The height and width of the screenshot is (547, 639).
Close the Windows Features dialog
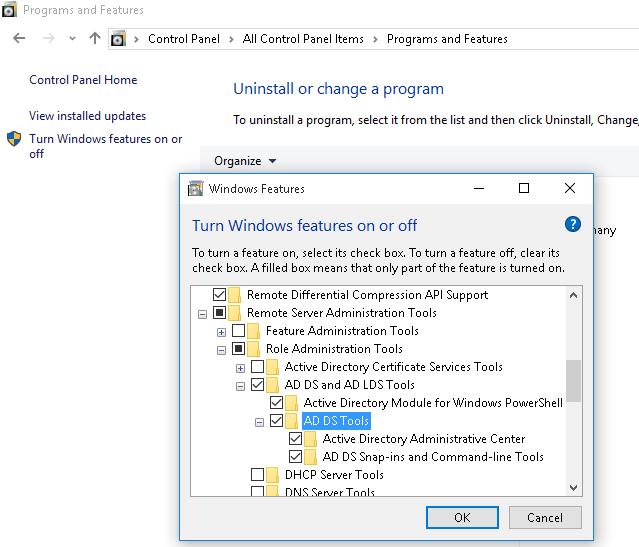point(570,188)
